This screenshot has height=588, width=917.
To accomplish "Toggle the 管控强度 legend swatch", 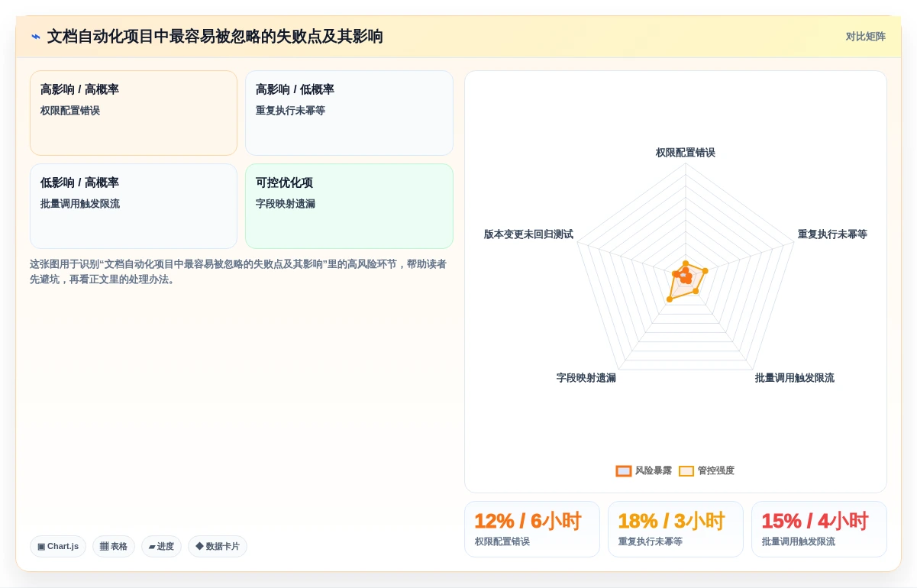I will coord(686,471).
